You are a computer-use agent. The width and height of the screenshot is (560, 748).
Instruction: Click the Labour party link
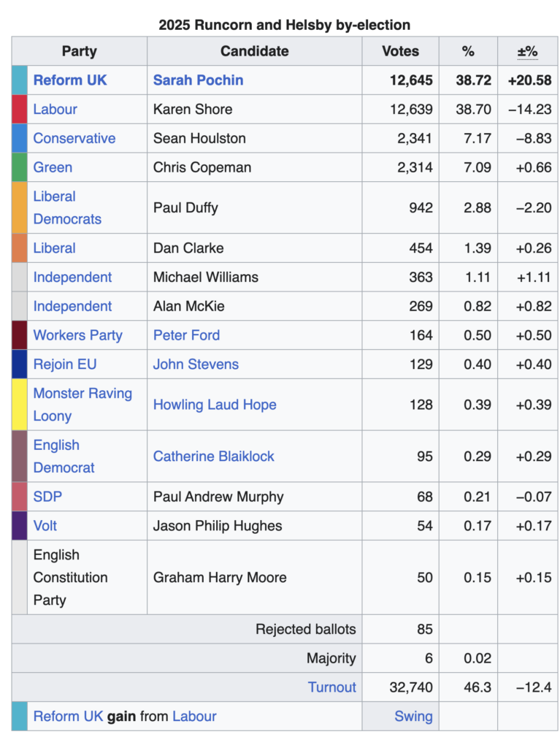[55, 110]
